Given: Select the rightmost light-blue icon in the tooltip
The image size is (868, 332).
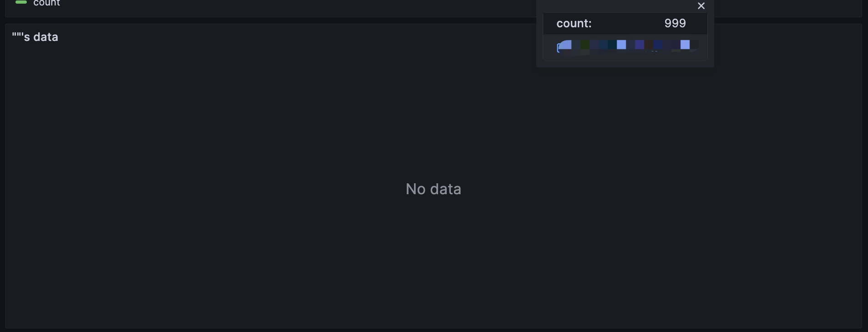Looking at the screenshot, I should pos(685,45).
